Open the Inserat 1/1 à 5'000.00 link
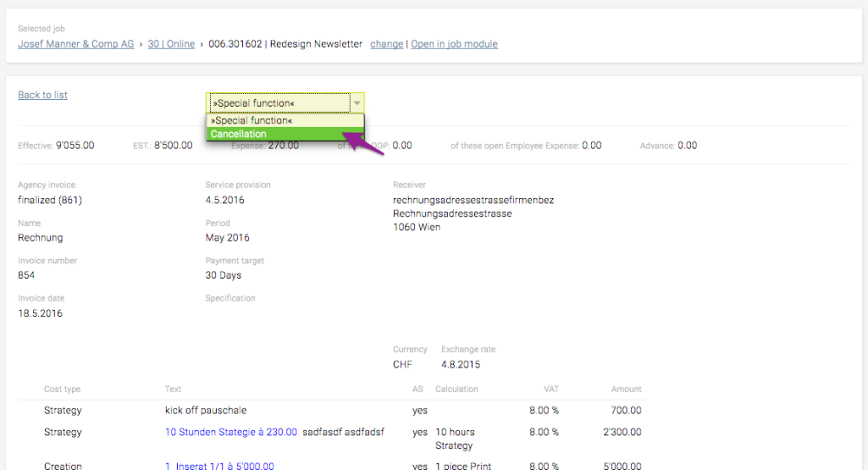868x470 pixels. (220, 467)
